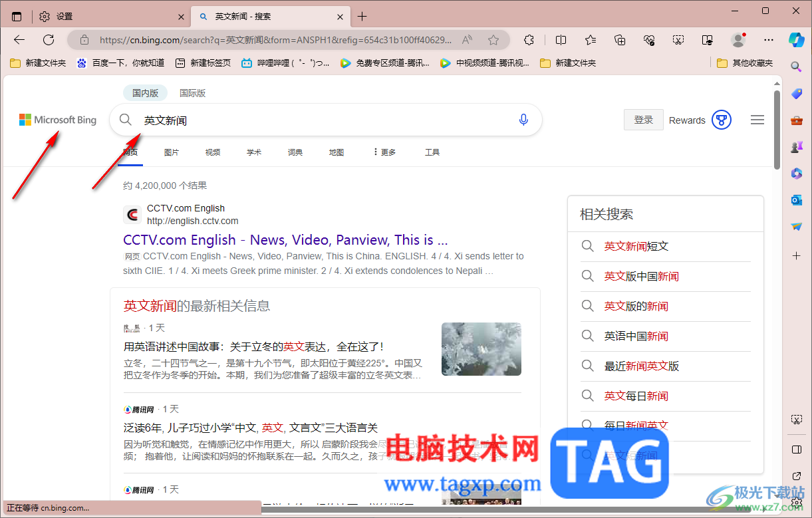Image resolution: width=812 pixels, height=518 pixels.
Task: Open the 其他收藏夹 folder
Action: click(745, 63)
